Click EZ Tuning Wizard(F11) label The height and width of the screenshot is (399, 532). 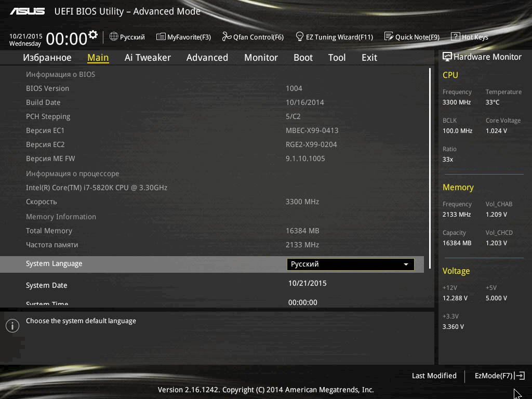click(340, 37)
